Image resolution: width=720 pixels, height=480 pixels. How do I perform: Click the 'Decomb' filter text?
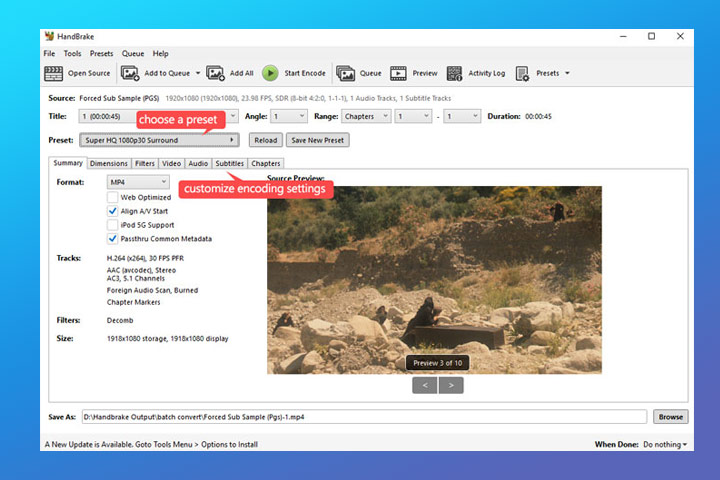[x=120, y=320]
